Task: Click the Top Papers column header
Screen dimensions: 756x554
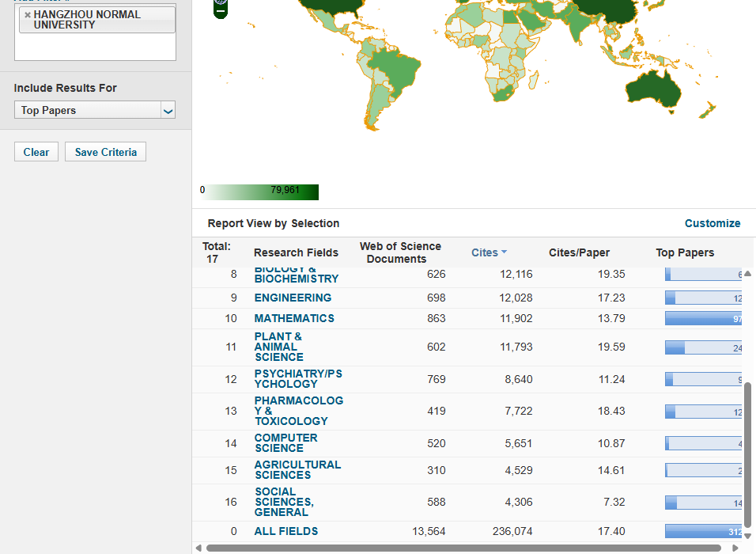Action: coord(684,252)
